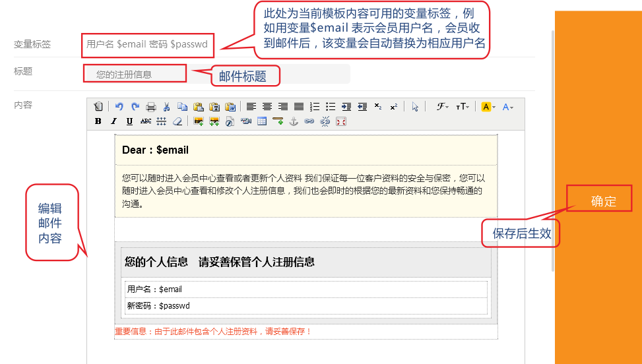Screen dimensions: 642x364
Task: Toggle italic formatting
Action: tap(113, 121)
